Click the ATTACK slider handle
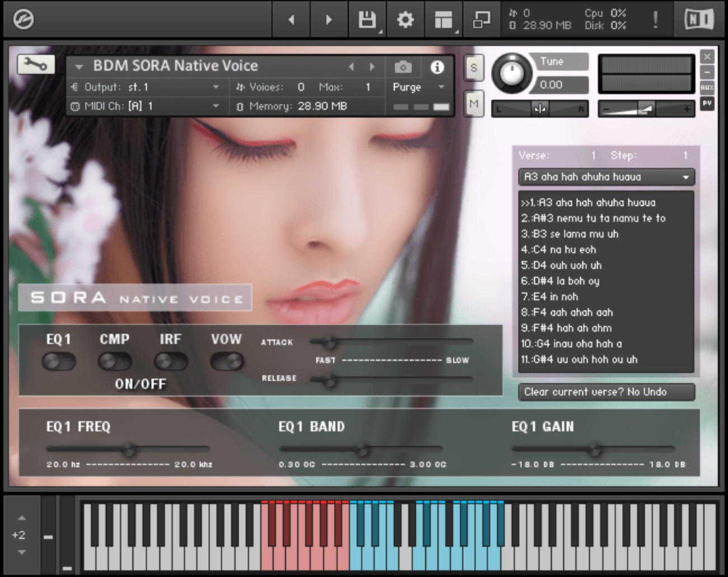 point(329,341)
